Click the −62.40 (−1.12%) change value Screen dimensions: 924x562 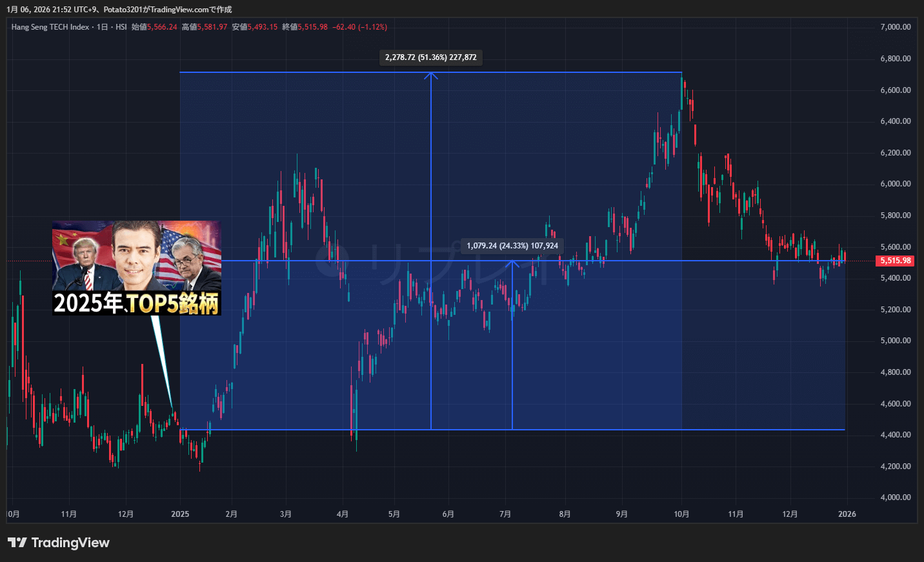click(359, 27)
